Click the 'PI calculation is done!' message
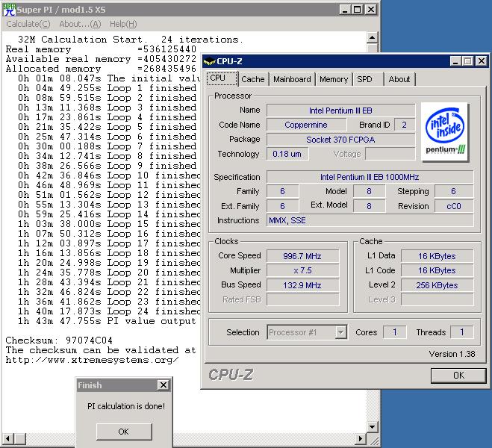Screen dimensions: 492x448 tap(126, 406)
